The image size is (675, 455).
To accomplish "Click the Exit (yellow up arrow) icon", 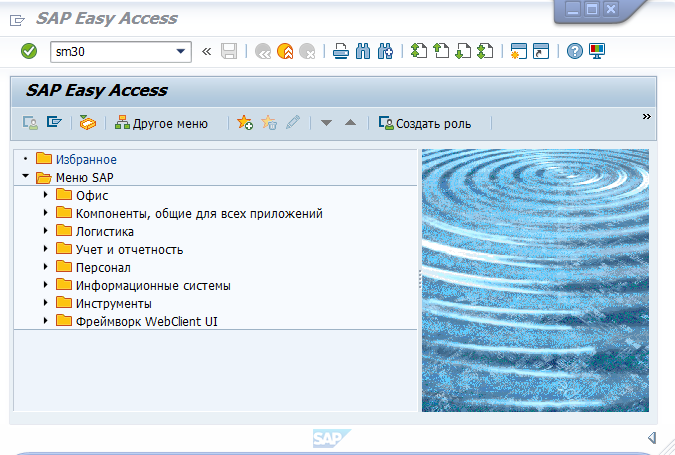I will [x=285, y=51].
